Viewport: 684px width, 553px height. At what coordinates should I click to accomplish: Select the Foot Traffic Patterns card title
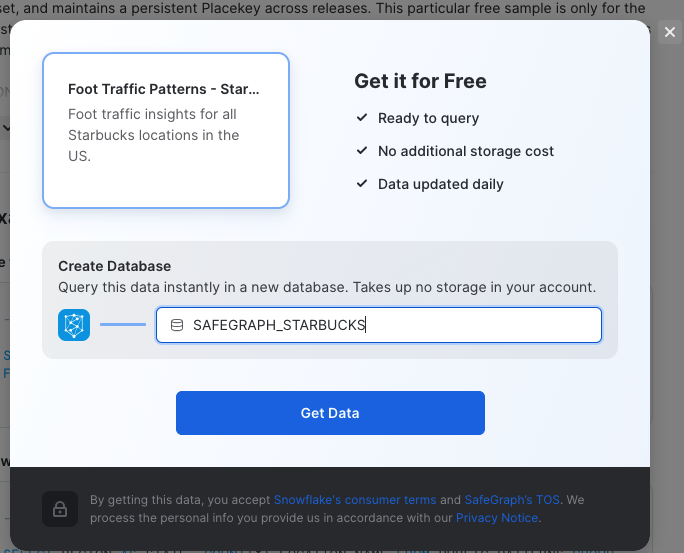pyautogui.click(x=164, y=89)
